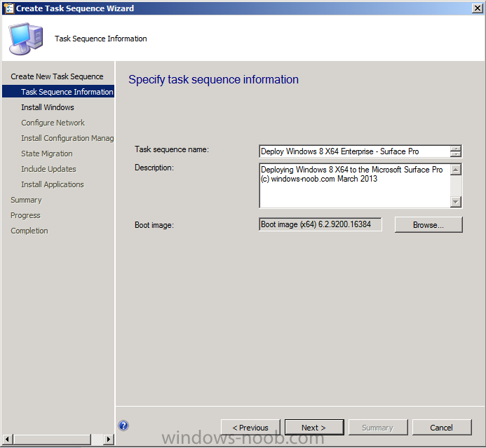
Task: Open Install Configuration Manager step
Action: click(67, 138)
